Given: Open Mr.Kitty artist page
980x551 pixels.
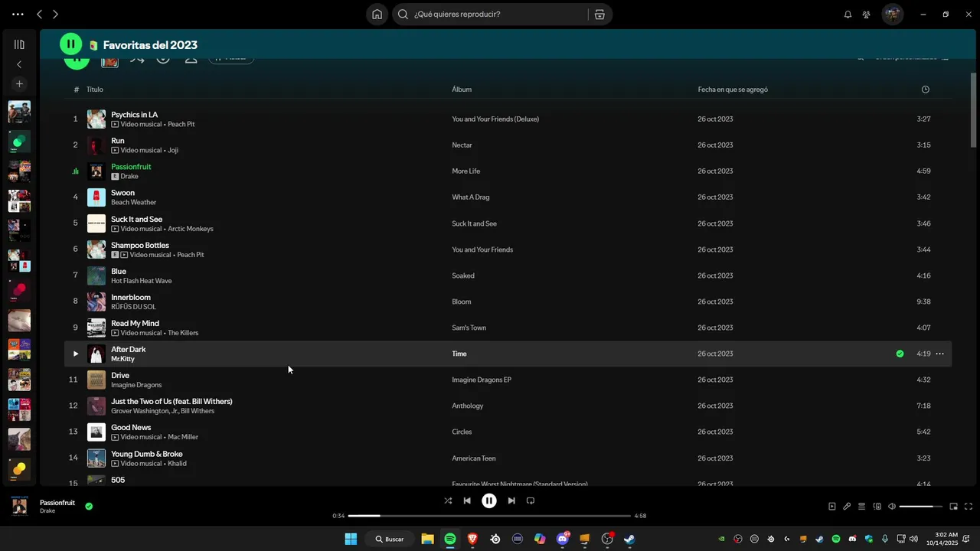Looking at the screenshot, I should pos(122,359).
